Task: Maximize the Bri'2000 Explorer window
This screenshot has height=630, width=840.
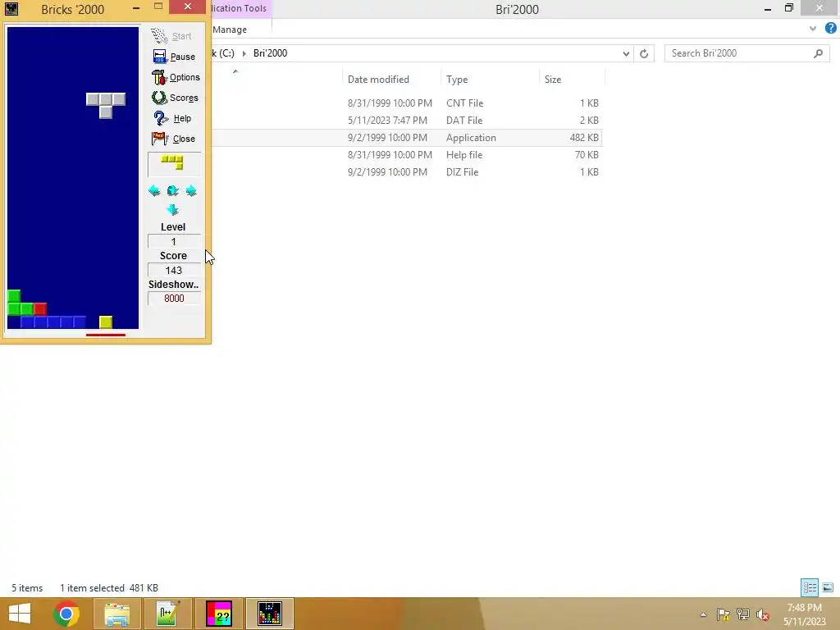Action: pyautogui.click(x=788, y=8)
